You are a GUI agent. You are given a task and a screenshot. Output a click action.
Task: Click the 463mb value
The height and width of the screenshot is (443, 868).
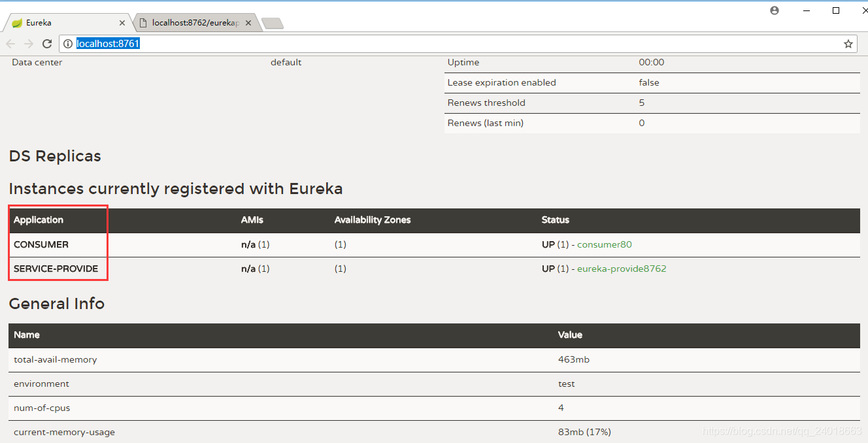574,359
